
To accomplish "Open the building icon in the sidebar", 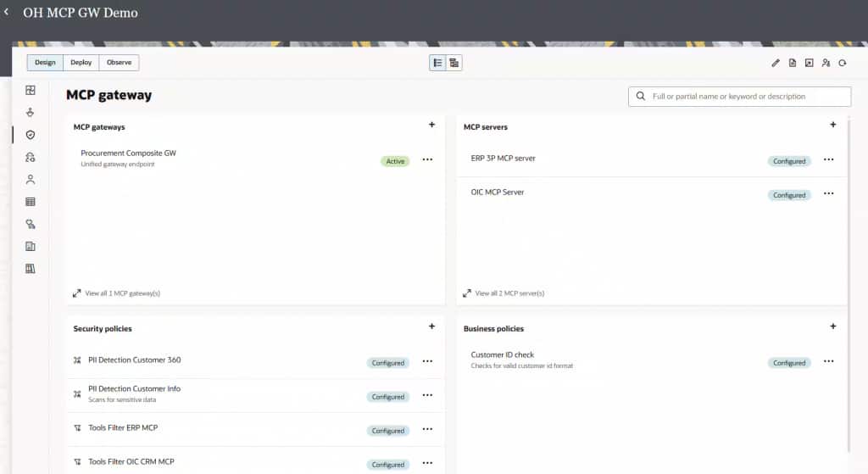I will click(31, 247).
